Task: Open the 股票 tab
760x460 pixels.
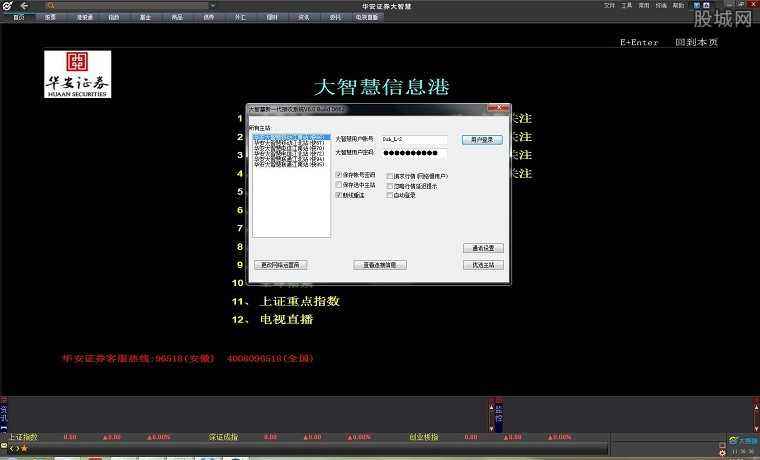Action: point(50,17)
